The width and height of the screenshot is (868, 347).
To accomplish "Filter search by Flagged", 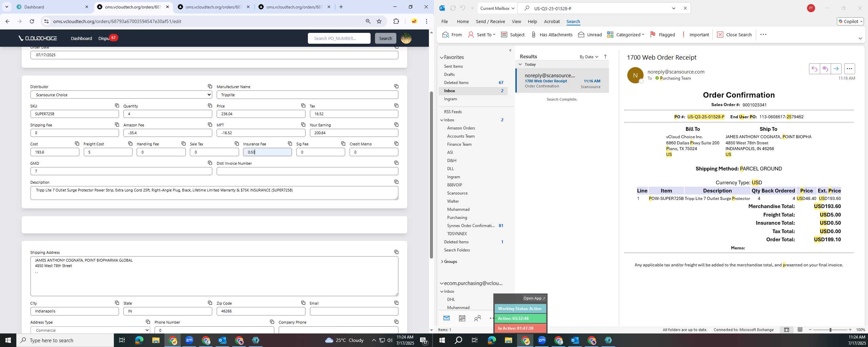I will coord(663,35).
